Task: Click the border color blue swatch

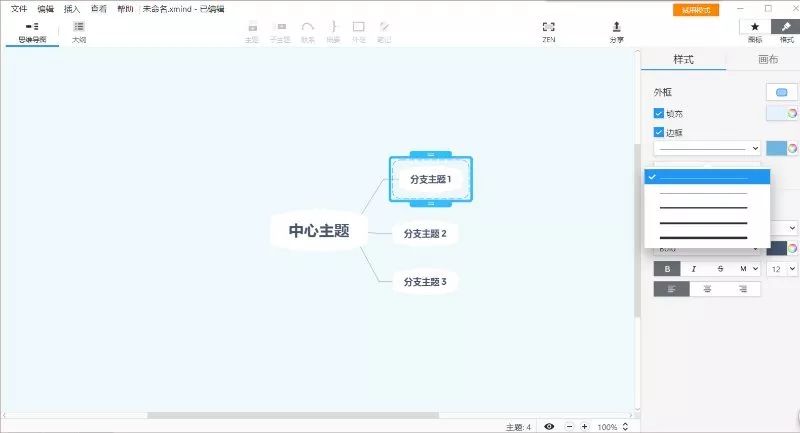Action: [x=776, y=148]
